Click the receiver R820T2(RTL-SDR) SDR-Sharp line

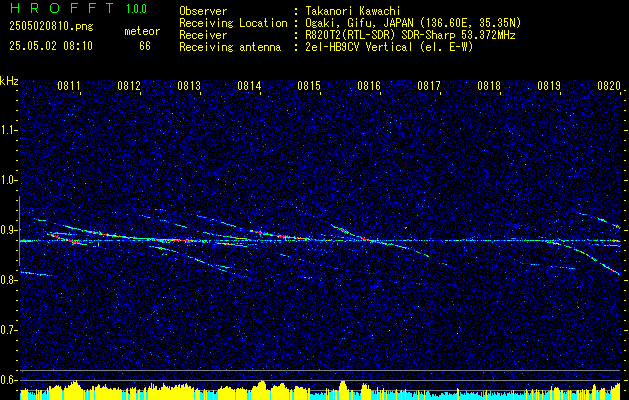(x=410, y=35)
